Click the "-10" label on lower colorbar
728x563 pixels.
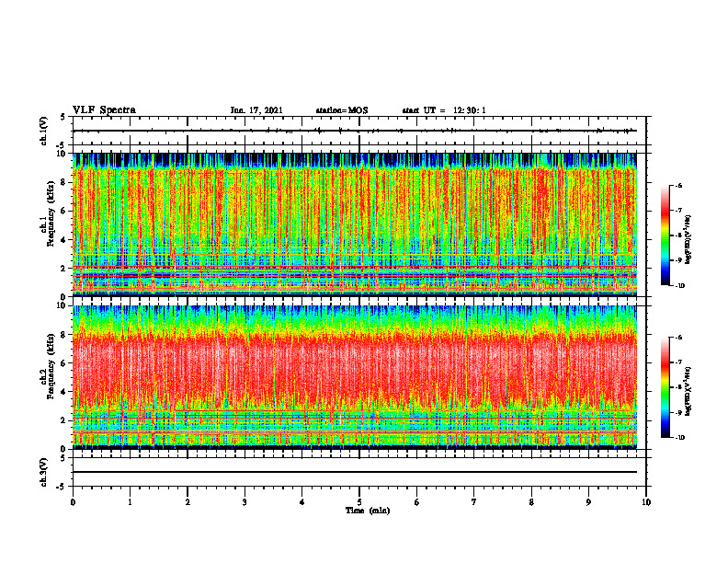pos(679,438)
